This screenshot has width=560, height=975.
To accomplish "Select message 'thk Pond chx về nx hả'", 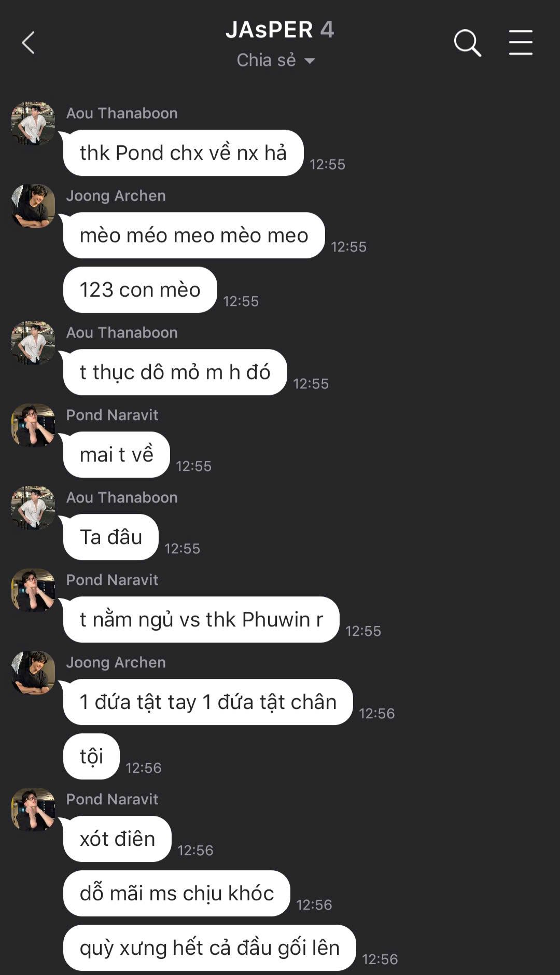I will [183, 153].
